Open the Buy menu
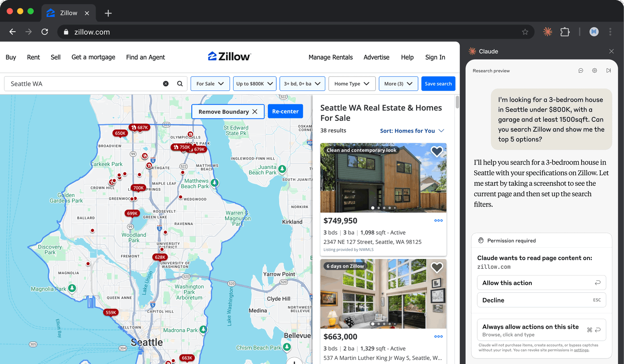 click(11, 57)
